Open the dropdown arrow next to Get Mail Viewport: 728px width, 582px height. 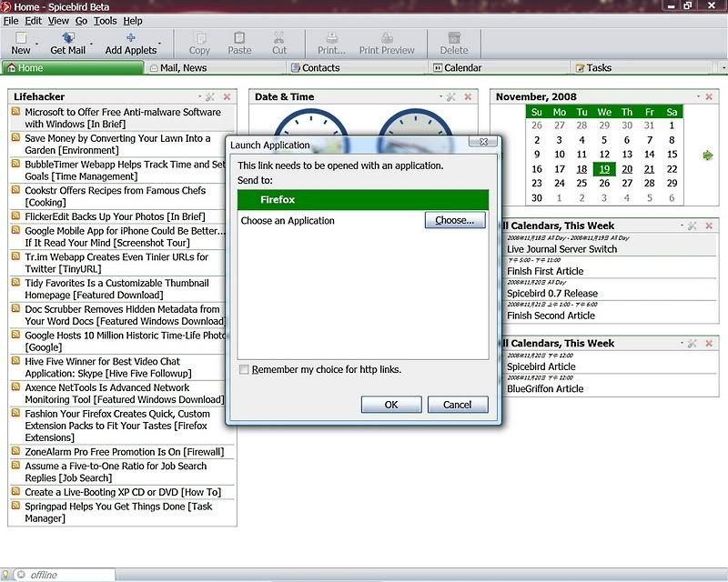91,44
